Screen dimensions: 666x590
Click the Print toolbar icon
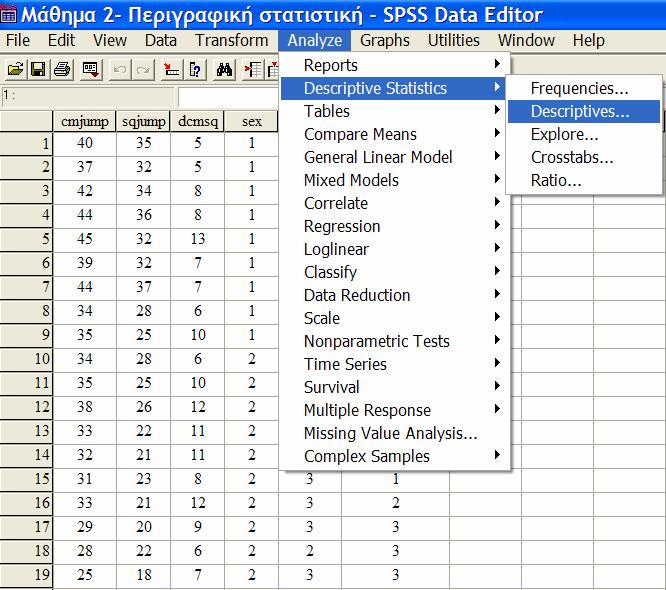click(x=62, y=69)
